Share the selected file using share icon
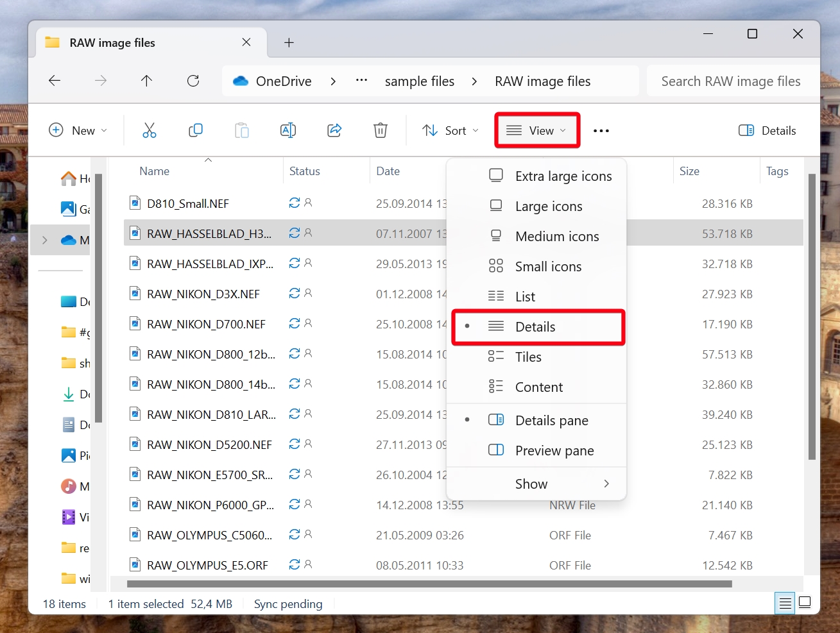Screen dimensions: 840x633 click(x=334, y=130)
